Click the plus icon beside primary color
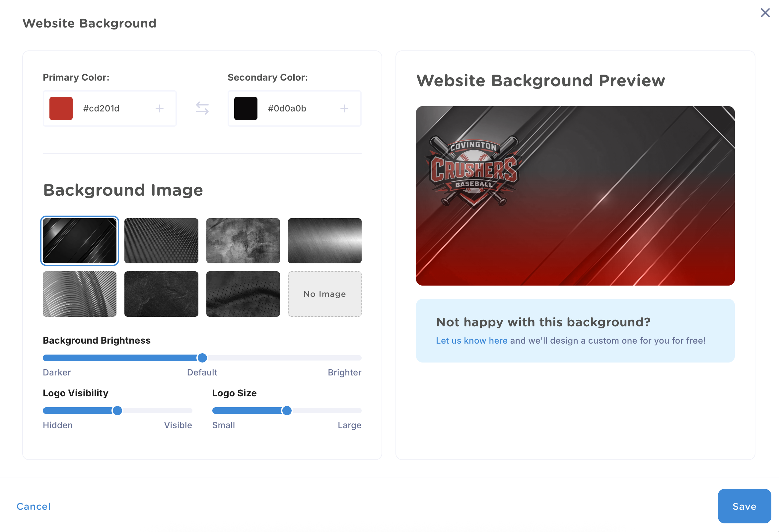Viewport: 779px width, 532px height. (x=160, y=108)
